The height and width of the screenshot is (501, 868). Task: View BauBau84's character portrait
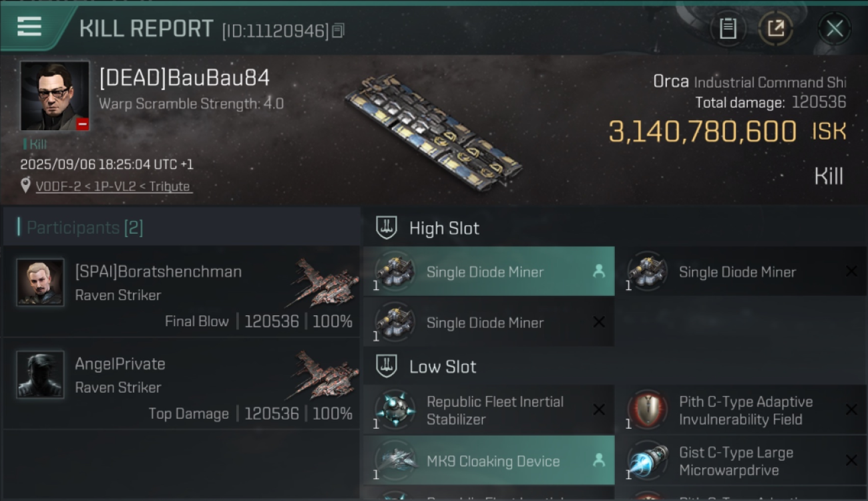pyautogui.click(x=55, y=96)
